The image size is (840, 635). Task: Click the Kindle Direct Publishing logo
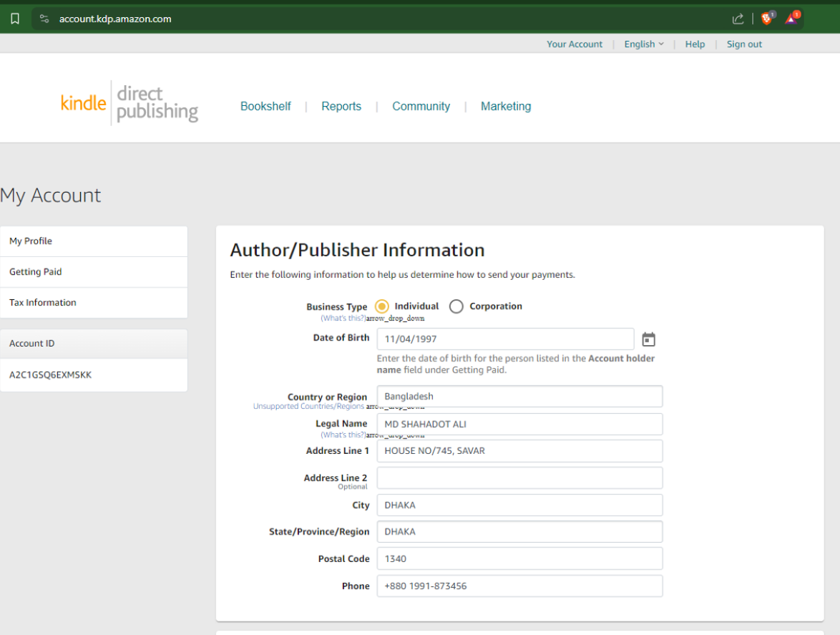129,103
